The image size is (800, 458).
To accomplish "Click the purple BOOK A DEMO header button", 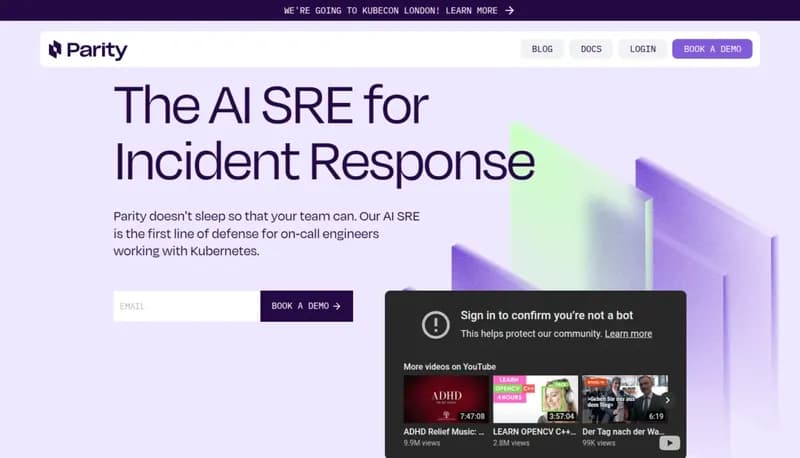I will 712,49.
